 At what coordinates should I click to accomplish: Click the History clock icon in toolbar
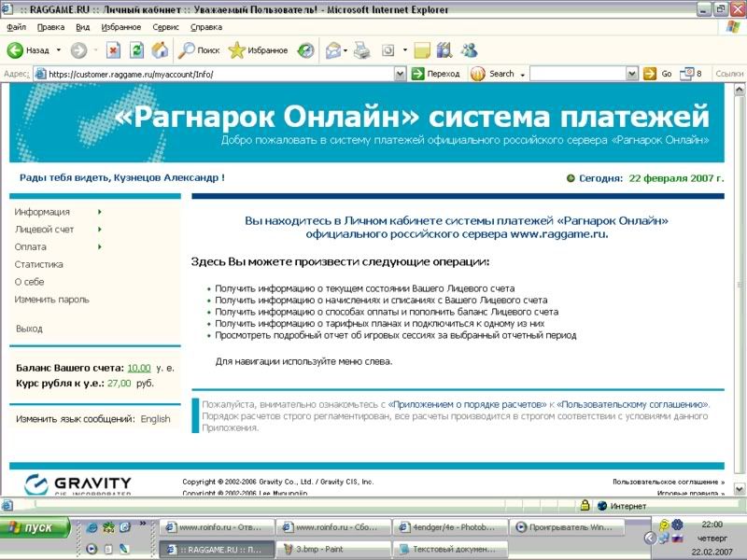point(305,50)
